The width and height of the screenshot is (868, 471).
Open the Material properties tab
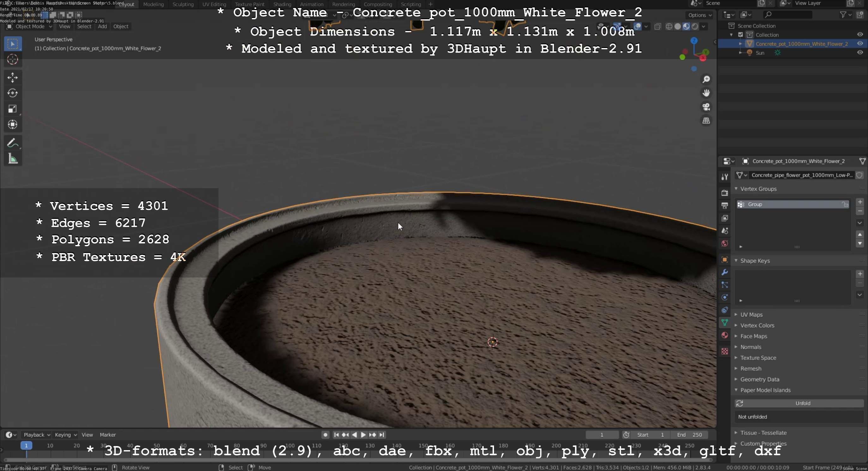pyautogui.click(x=725, y=335)
